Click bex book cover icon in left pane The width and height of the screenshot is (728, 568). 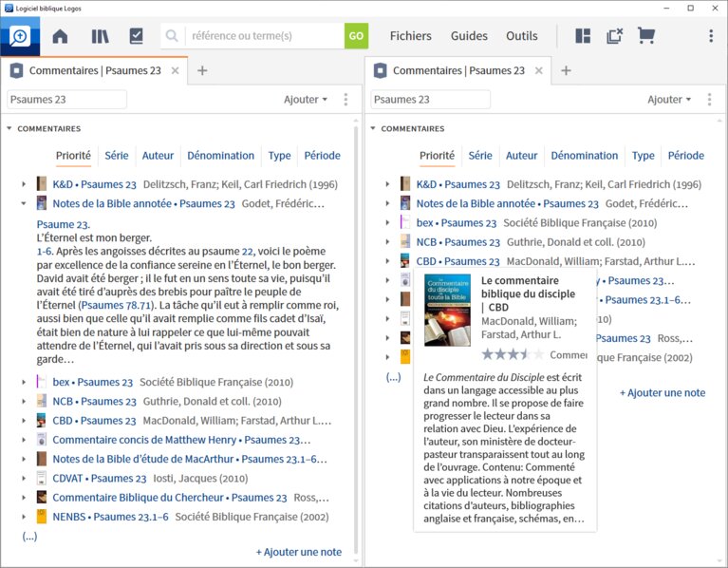click(42, 382)
